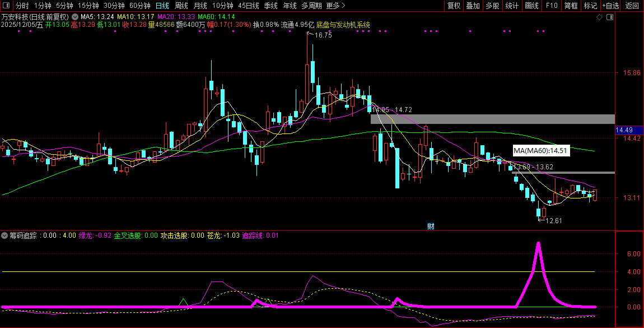Click the diamond marker icon top right

click(x=599, y=17)
